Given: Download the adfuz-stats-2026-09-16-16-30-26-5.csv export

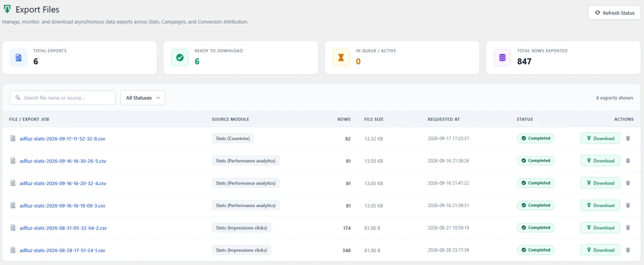Looking at the screenshot, I should (x=600, y=161).
